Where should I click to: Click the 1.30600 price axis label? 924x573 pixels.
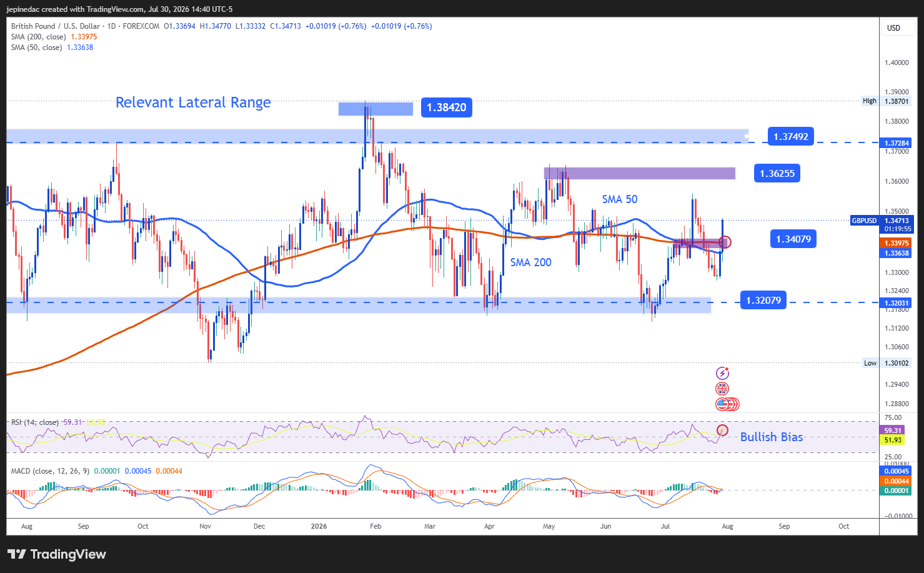pyautogui.click(x=897, y=347)
